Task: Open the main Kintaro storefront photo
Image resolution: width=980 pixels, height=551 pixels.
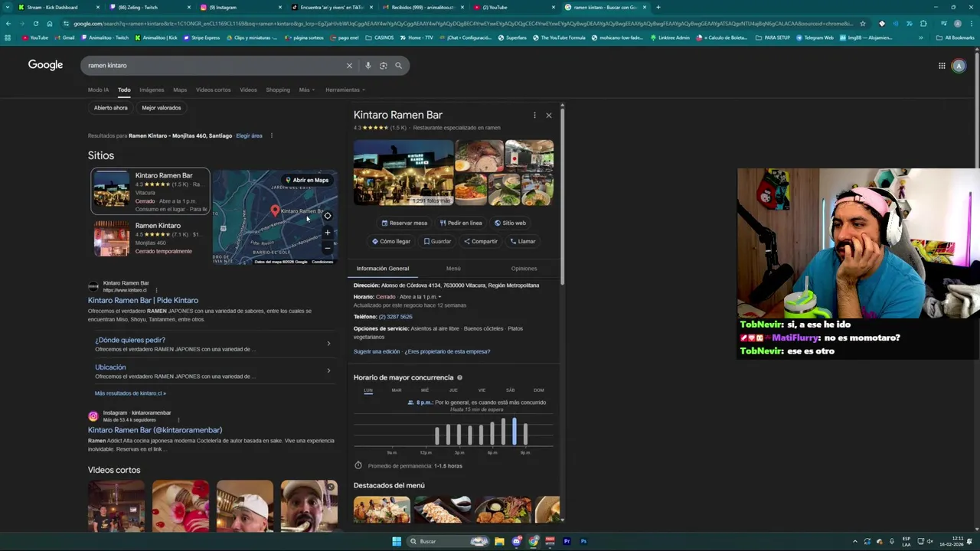Action: coord(403,173)
